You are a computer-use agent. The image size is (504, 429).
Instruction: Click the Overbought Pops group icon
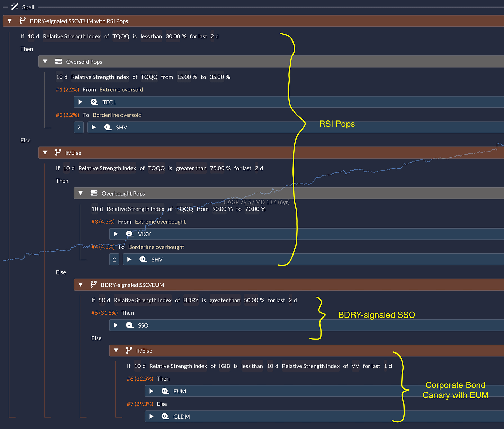point(94,193)
